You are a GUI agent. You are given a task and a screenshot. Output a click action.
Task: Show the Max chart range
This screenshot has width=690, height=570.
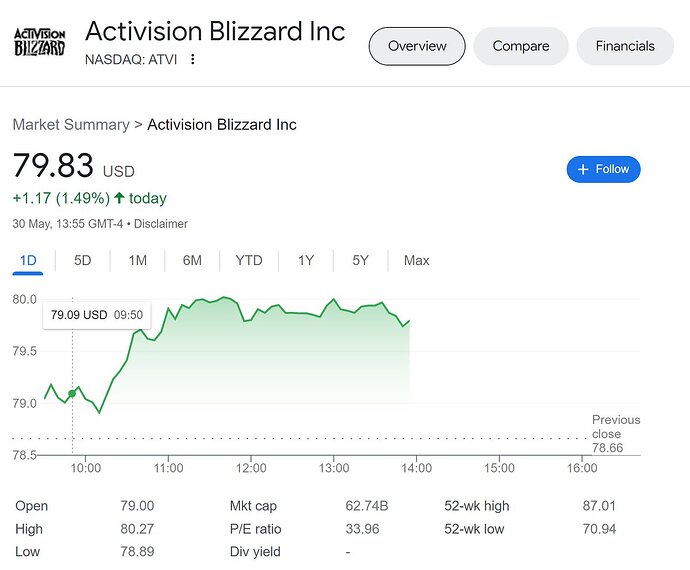416,261
